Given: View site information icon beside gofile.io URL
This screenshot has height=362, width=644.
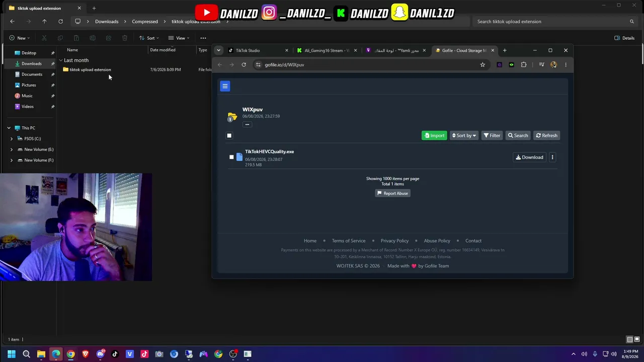Looking at the screenshot, I should click(258, 64).
